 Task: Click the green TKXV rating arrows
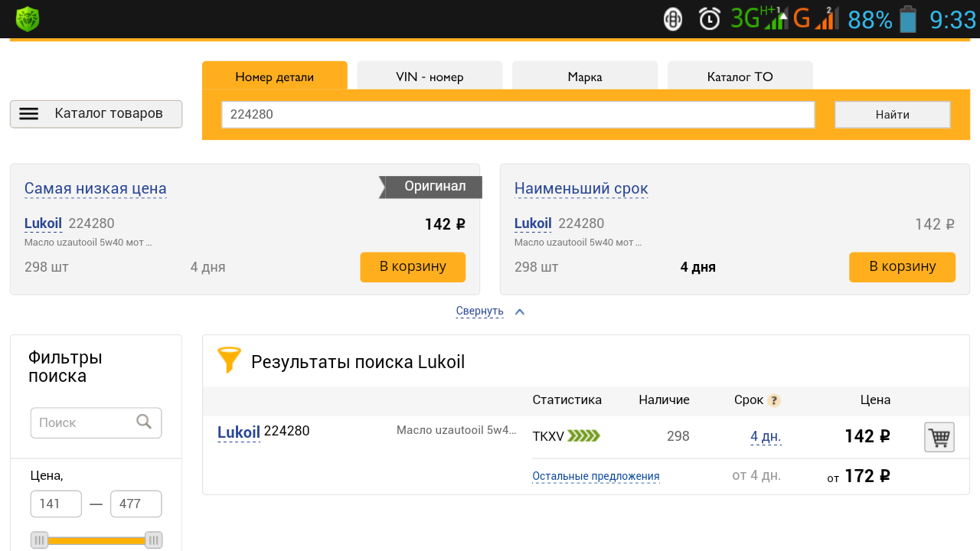coord(584,436)
